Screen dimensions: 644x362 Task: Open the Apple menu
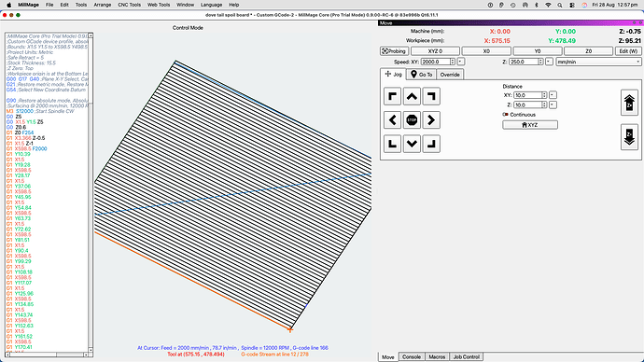point(9,5)
